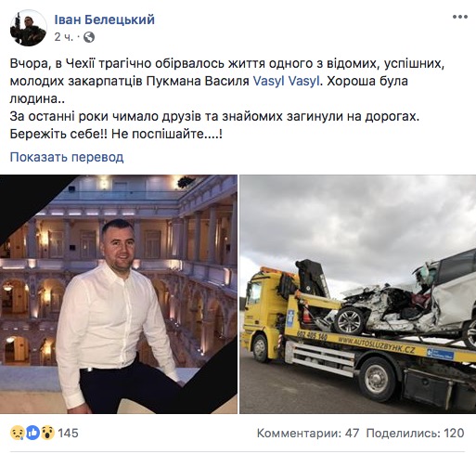View the 145 reactions count
This screenshot has height=454, width=476.
(x=68, y=433)
